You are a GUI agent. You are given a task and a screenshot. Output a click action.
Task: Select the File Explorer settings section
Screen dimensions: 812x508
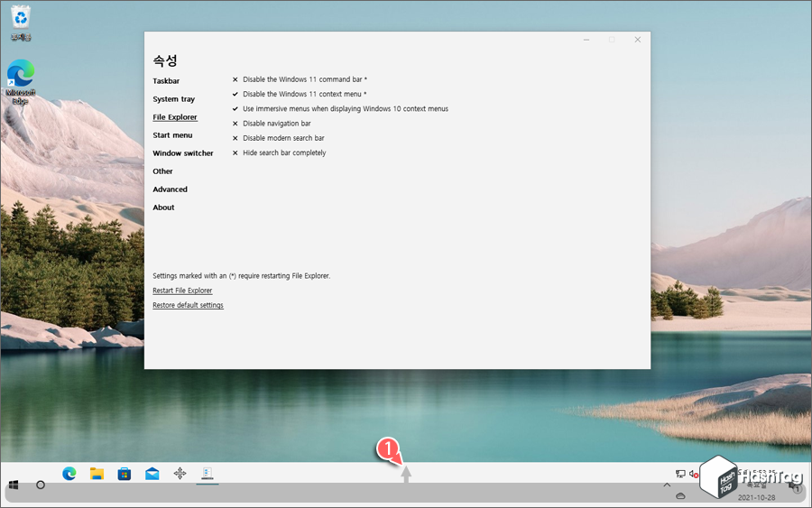(x=174, y=117)
